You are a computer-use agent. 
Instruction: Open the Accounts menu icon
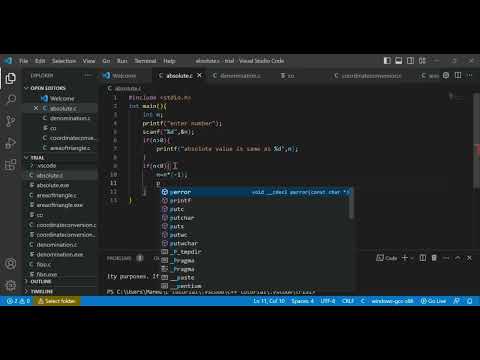(x=11, y=264)
